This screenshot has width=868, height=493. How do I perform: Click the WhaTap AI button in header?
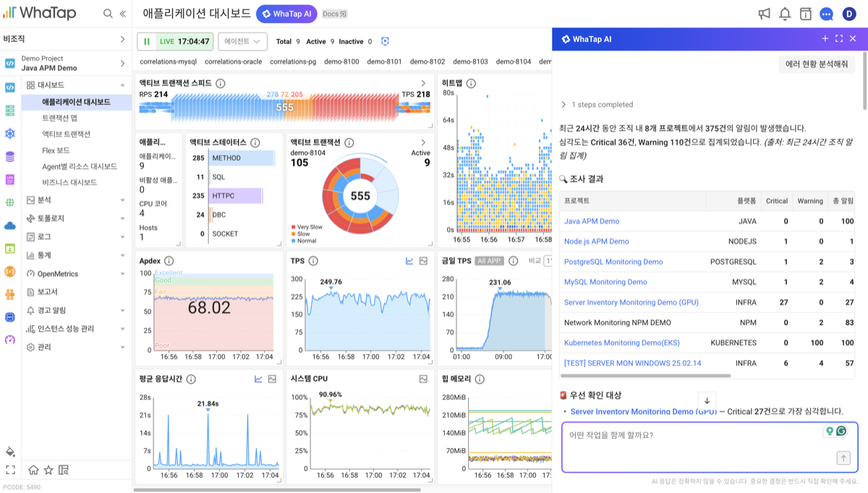[x=286, y=14]
